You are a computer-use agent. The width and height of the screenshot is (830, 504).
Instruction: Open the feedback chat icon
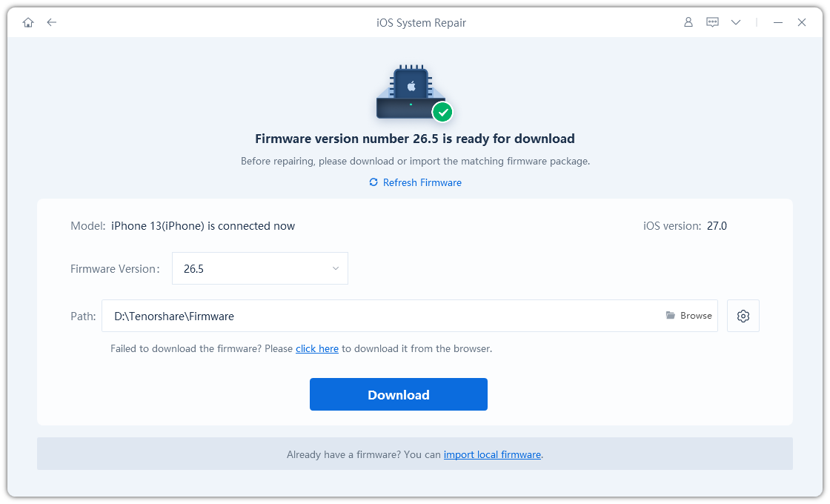pos(712,22)
